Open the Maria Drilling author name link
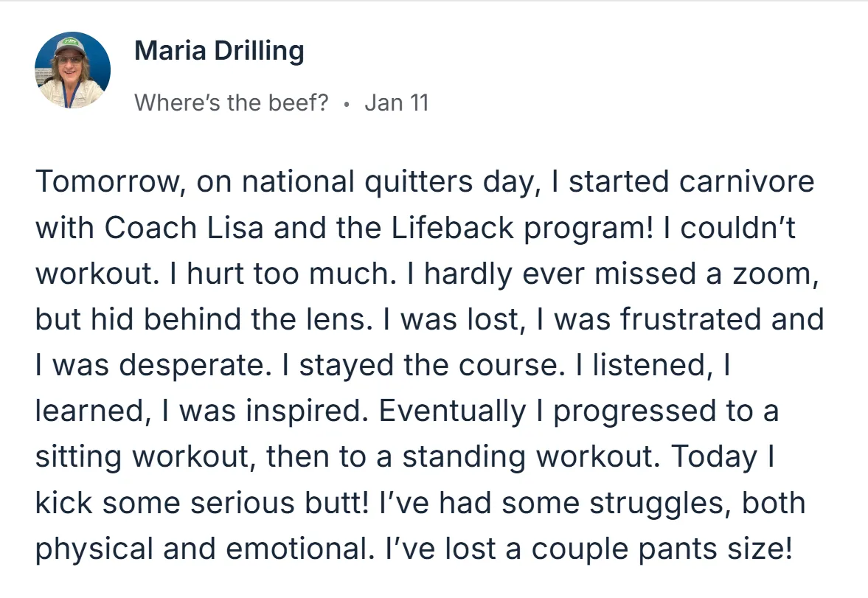The width and height of the screenshot is (868, 598). (x=219, y=51)
